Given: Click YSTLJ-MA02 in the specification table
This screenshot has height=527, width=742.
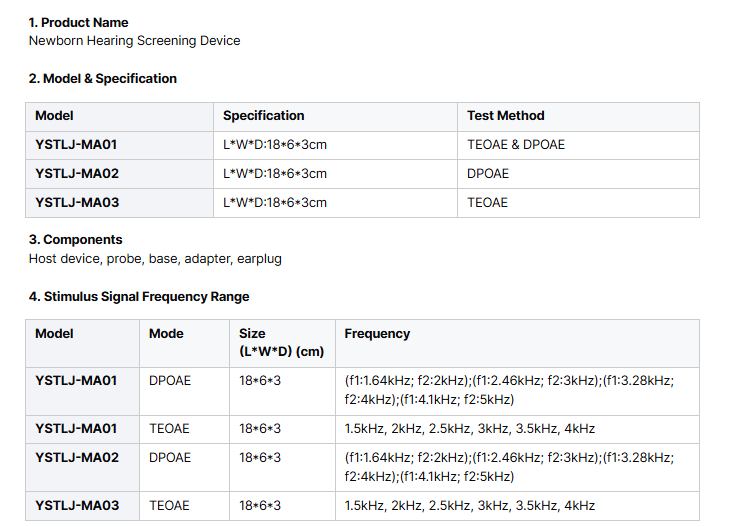Looking at the screenshot, I should click(x=76, y=174).
